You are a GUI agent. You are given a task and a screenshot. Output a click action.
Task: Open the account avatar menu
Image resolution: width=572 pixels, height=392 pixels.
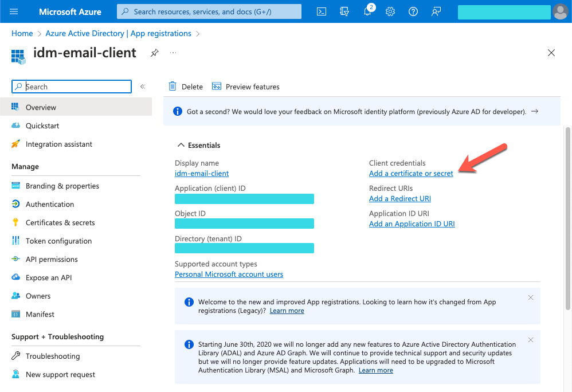(x=560, y=11)
